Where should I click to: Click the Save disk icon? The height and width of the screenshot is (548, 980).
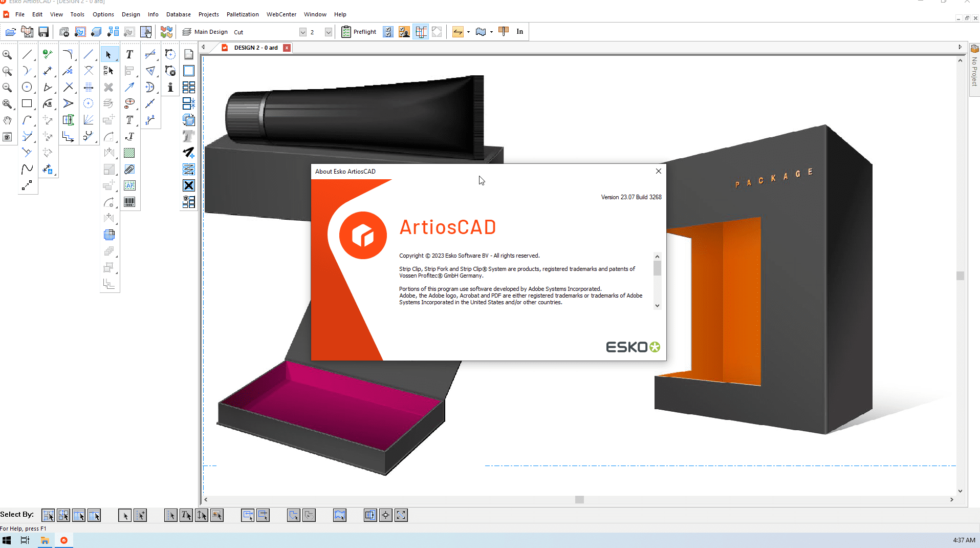(x=43, y=32)
